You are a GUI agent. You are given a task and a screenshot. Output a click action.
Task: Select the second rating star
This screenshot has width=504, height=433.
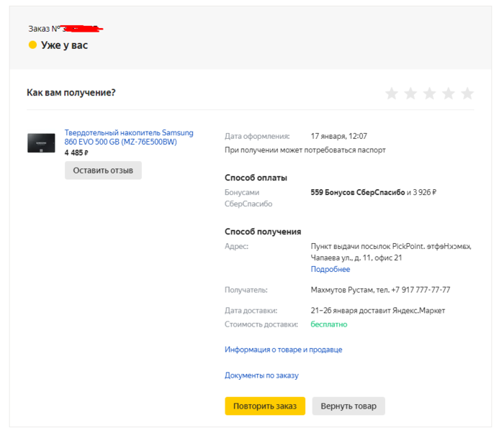[x=410, y=94]
